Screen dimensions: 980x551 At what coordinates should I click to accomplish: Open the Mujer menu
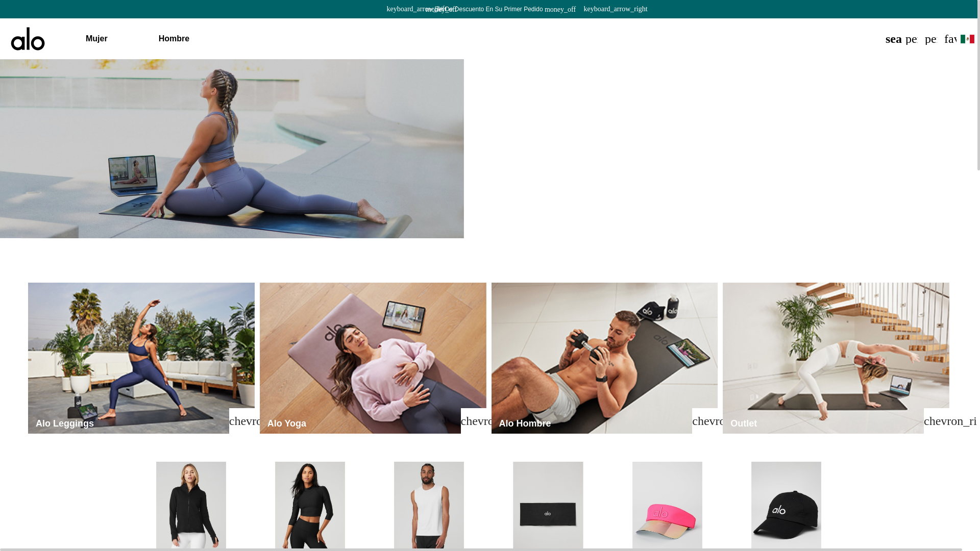[96, 39]
